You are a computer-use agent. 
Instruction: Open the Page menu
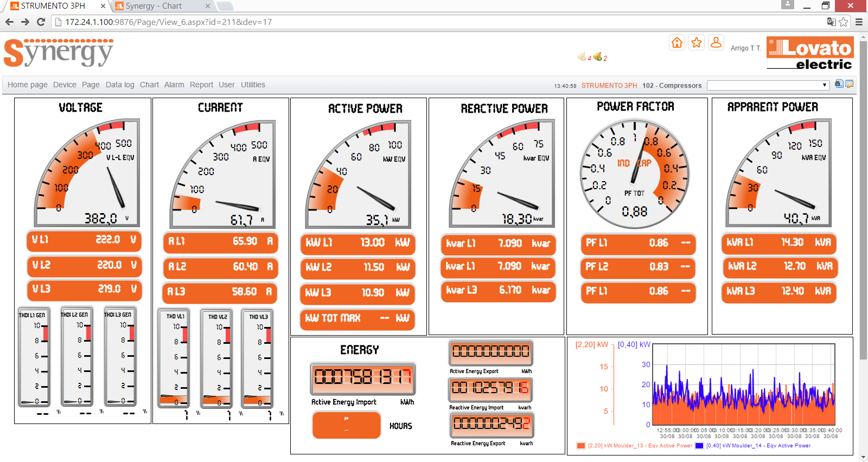91,85
